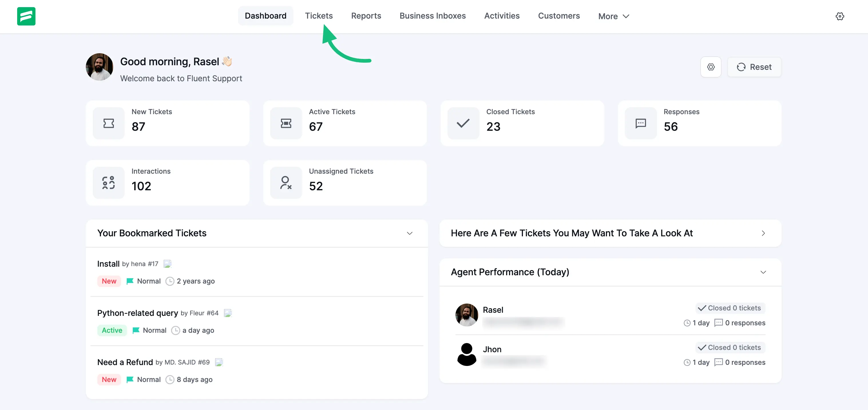This screenshot has width=868, height=410.
Task: Click the Unassigned Tickets icon
Action: coord(286,183)
